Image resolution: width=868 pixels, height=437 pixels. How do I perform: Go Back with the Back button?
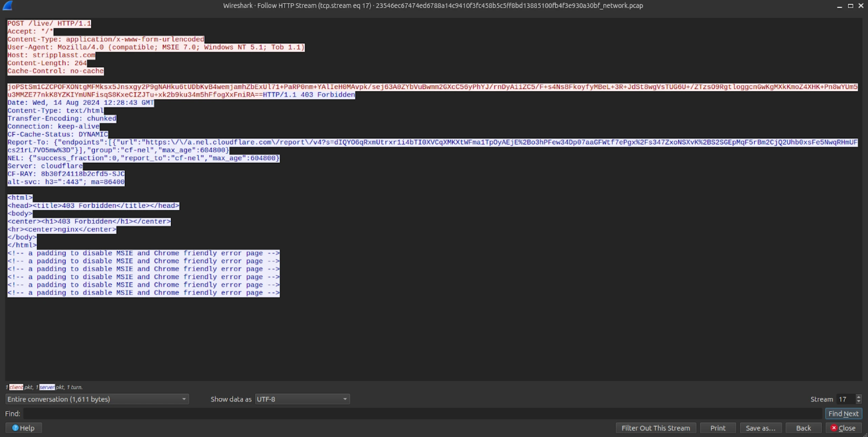pos(803,428)
